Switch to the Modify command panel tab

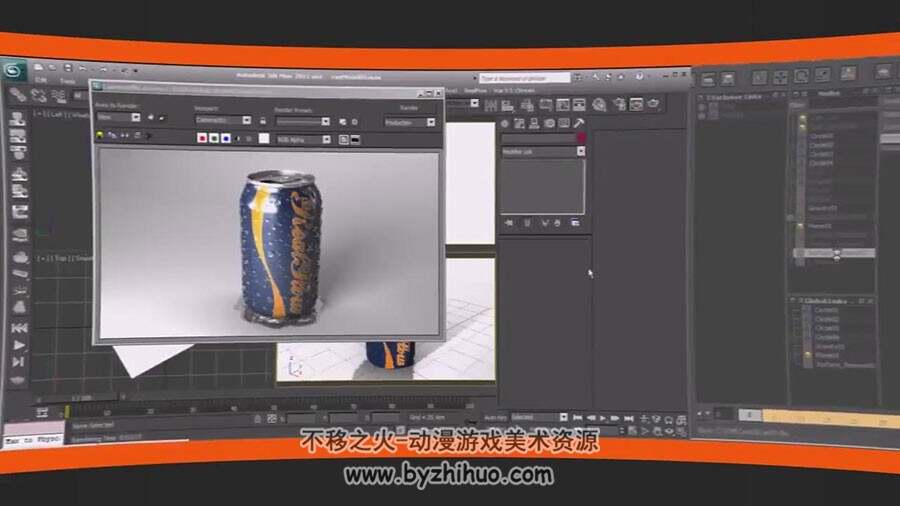(x=519, y=123)
